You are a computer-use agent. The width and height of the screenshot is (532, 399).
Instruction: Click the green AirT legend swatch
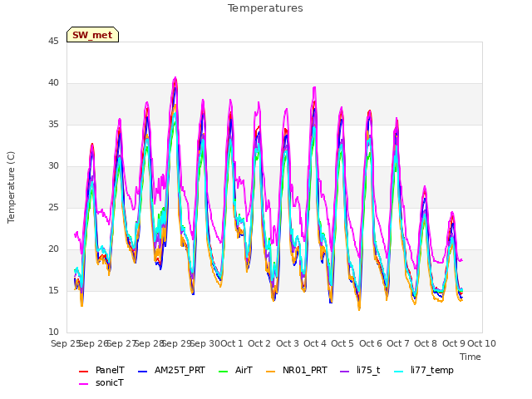(224, 372)
